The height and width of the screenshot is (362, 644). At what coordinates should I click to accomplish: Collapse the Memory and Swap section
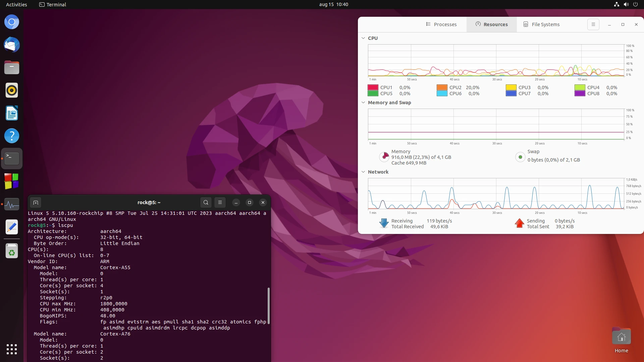(x=363, y=103)
